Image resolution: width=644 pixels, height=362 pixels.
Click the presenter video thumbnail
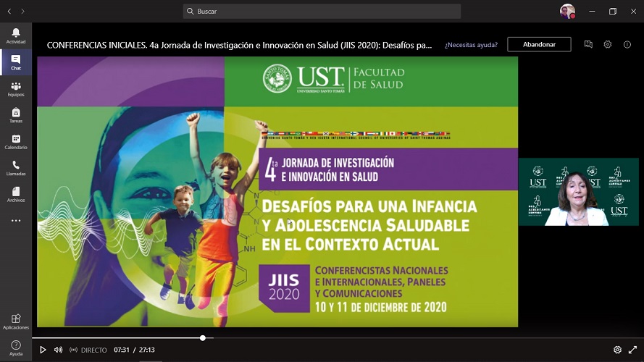578,192
